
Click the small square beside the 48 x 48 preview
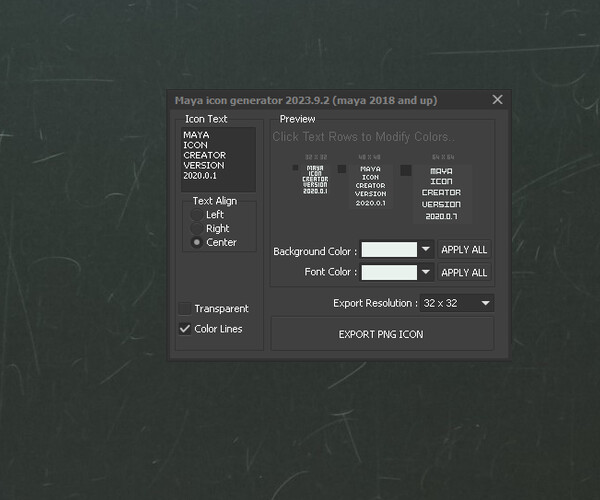tap(342, 169)
